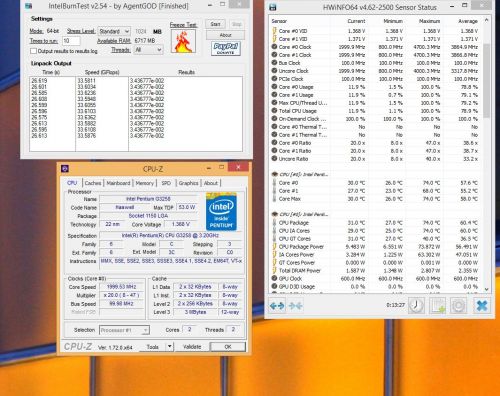Click the Core #1 Usage sensor row label
The image size is (500, 396).
coord(296,95)
